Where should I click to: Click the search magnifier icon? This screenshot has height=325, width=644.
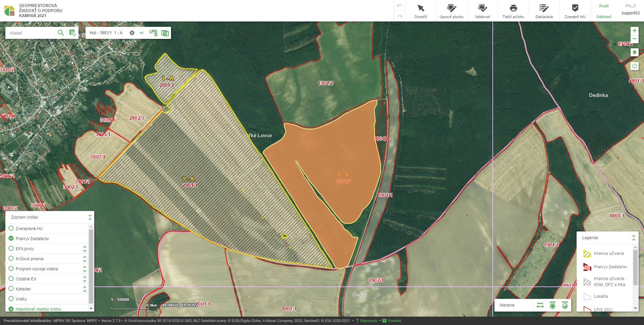pos(61,33)
